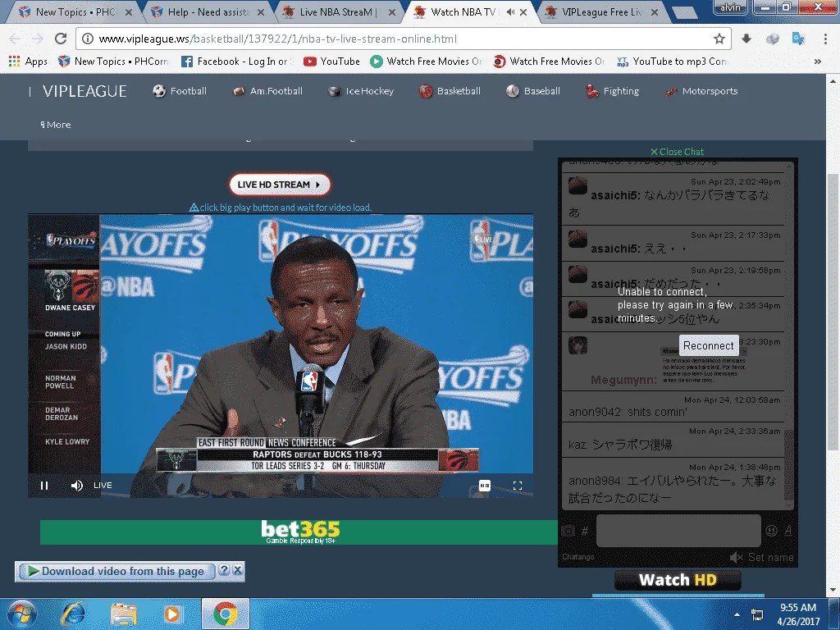
Task: Toggle HD quality in the video player
Action: (484, 486)
